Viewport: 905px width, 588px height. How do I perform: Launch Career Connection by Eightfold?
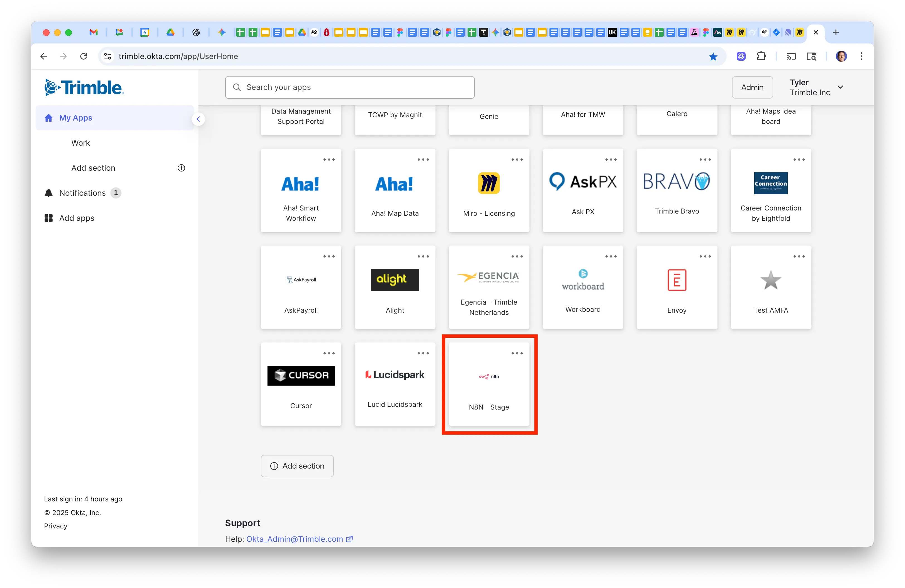click(771, 190)
